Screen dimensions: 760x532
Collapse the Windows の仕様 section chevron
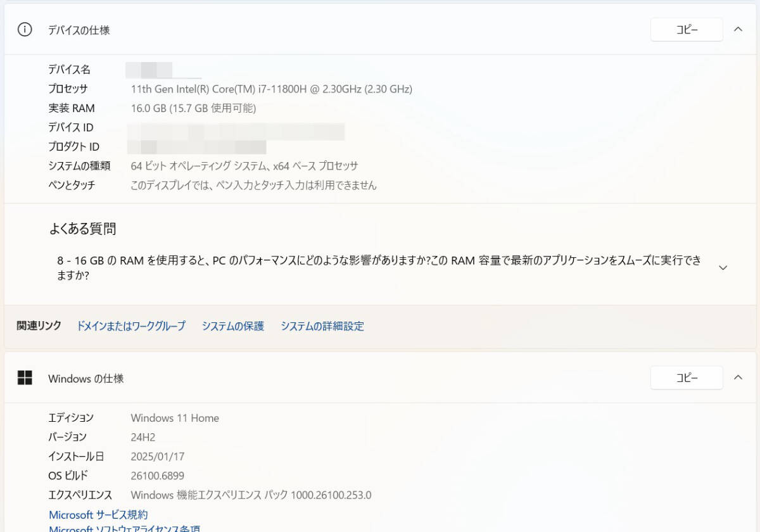point(738,377)
